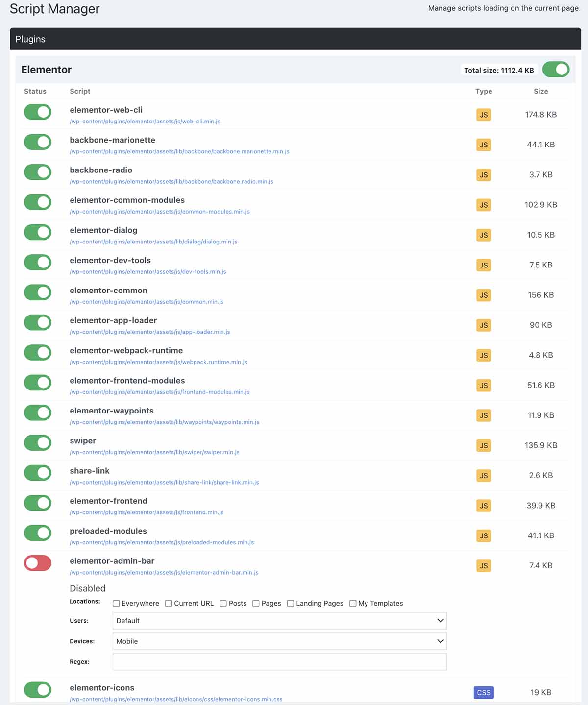The width and height of the screenshot is (588, 705).
Task: Click the Size column header
Action: pos(541,91)
